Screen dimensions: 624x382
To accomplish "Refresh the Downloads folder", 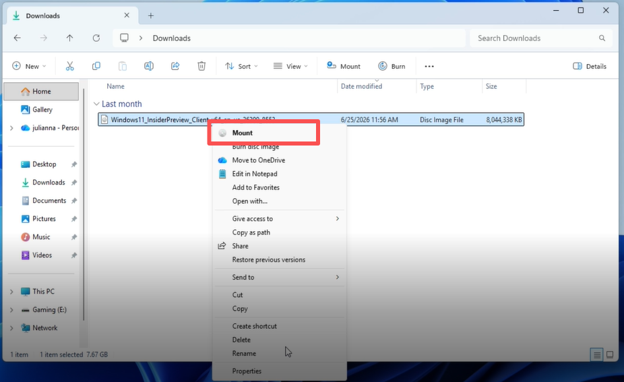I will pyautogui.click(x=96, y=38).
